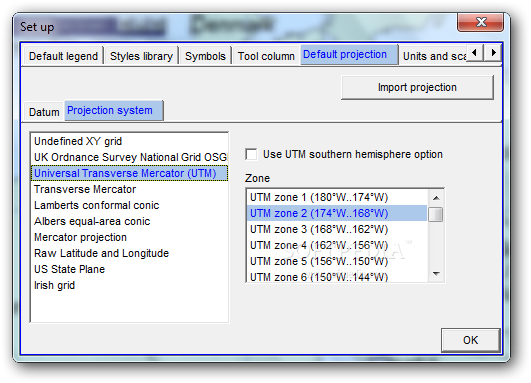Select UTM zone 2 (174°W..168°W)
Screen dimensions: 531x383
pos(337,213)
